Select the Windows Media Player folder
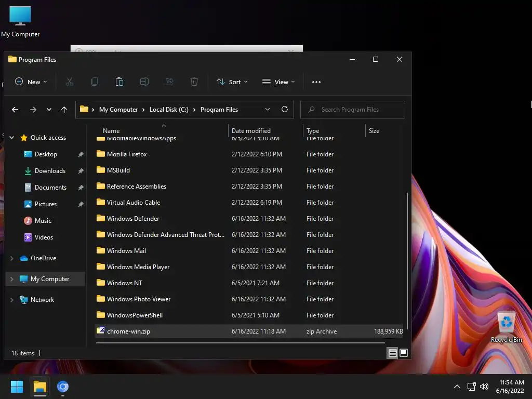 [249, 267]
